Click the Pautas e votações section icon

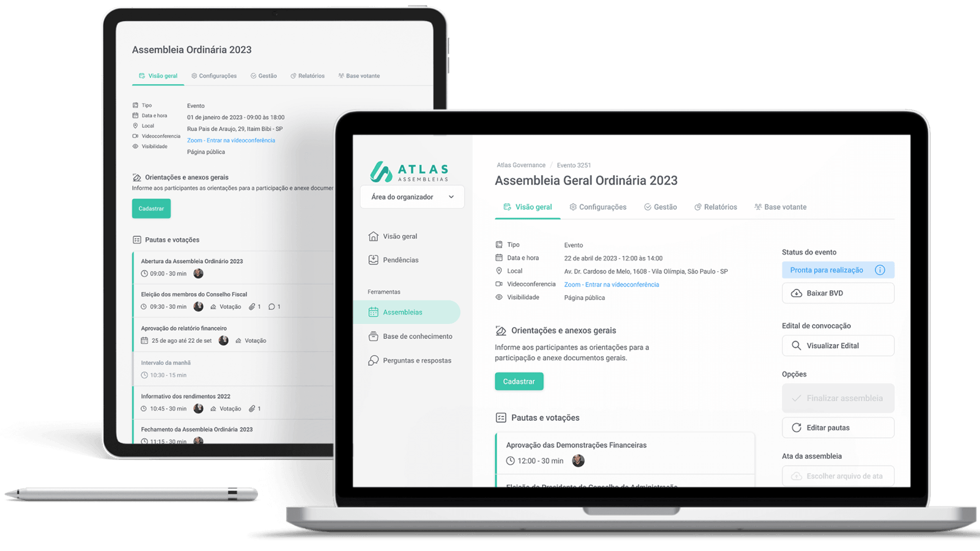501,418
